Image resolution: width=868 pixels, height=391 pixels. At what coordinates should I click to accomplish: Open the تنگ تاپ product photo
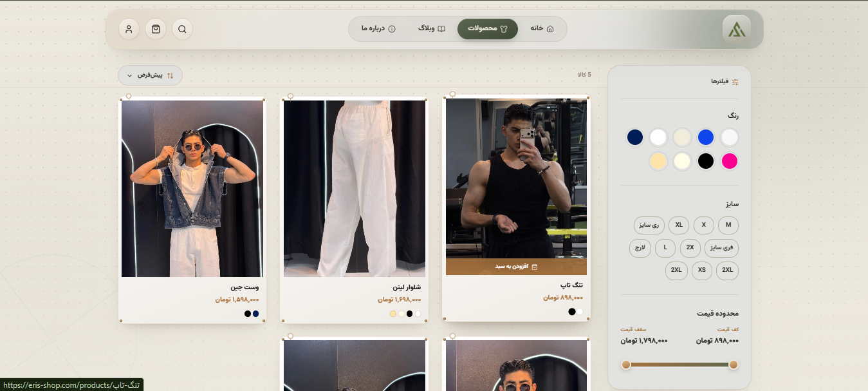pyautogui.click(x=516, y=179)
